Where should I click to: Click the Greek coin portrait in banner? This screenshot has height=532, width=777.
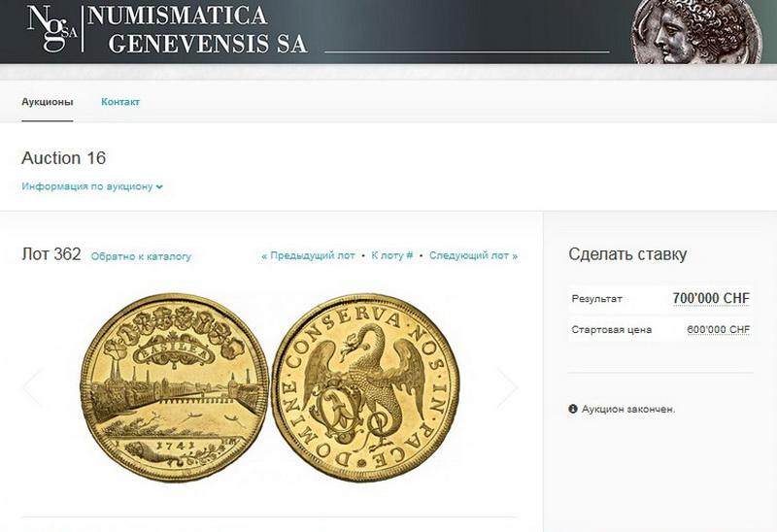point(696,32)
